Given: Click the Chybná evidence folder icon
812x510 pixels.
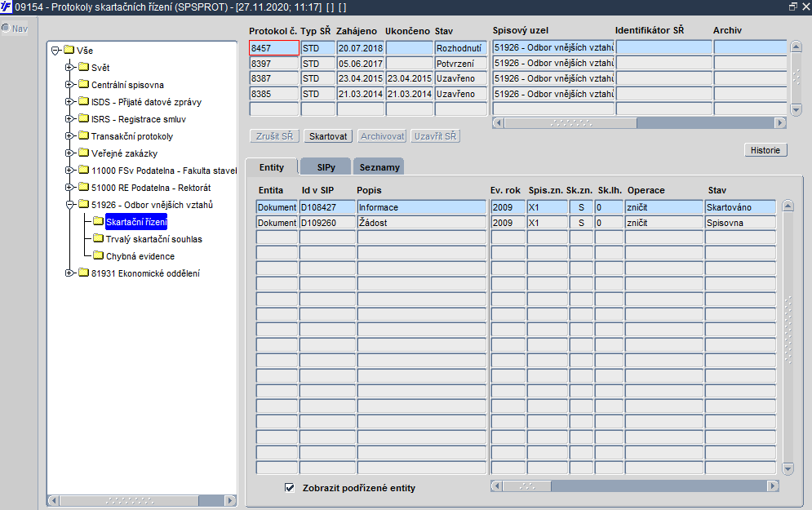Looking at the screenshot, I should pos(98,256).
